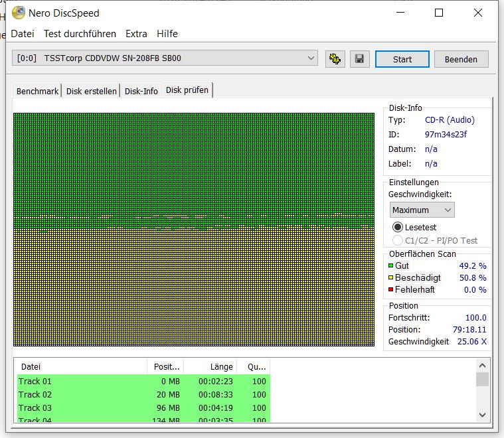Image resolution: width=504 pixels, height=438 pixels.
Task: Click the 97m34s23f disc ID value
Action: (x=446, y=134)
